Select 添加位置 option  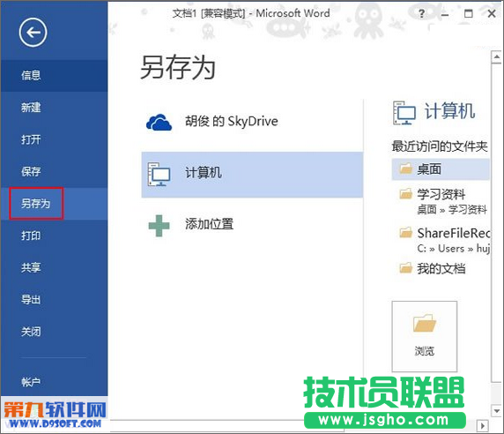[x=252, y=225]
